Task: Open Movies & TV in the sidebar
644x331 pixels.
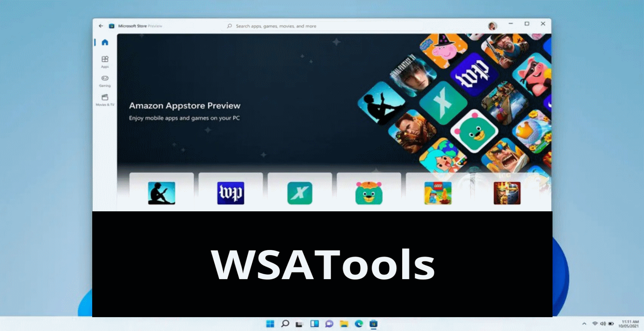Action: (x=105, y=100)
